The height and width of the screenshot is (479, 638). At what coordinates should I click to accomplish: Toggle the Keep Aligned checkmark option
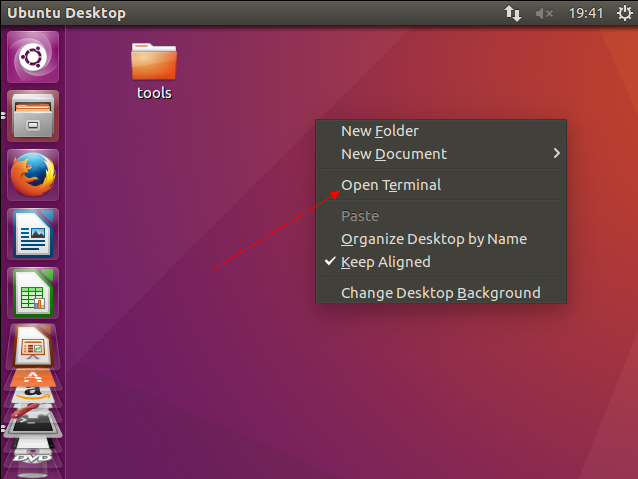[441, 262]
